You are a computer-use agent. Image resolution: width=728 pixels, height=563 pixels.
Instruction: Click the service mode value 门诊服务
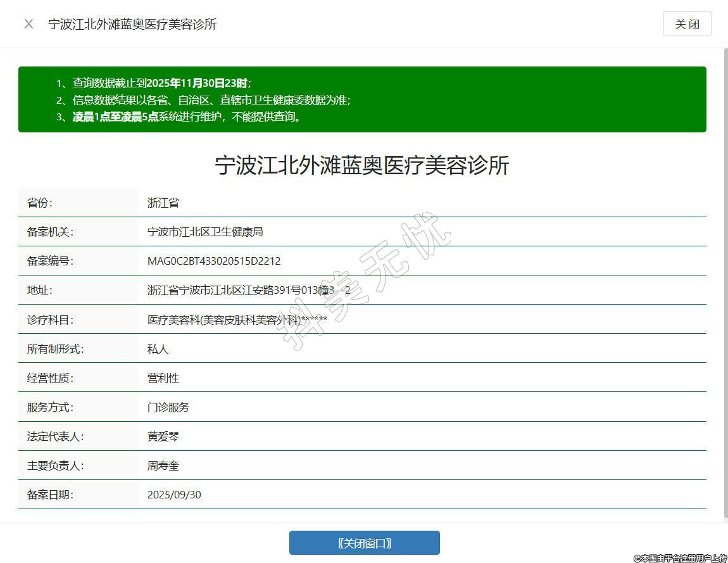coord(168,407)
